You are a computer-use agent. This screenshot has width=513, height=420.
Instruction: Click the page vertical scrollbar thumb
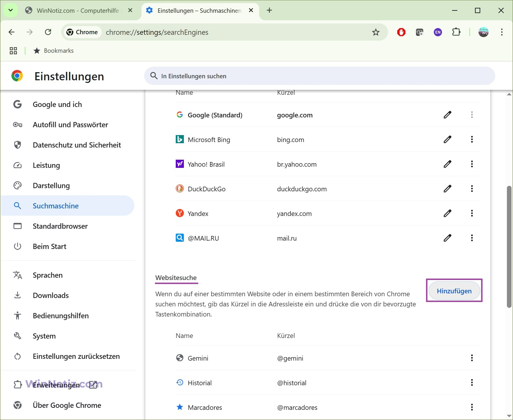coord(509,246)
